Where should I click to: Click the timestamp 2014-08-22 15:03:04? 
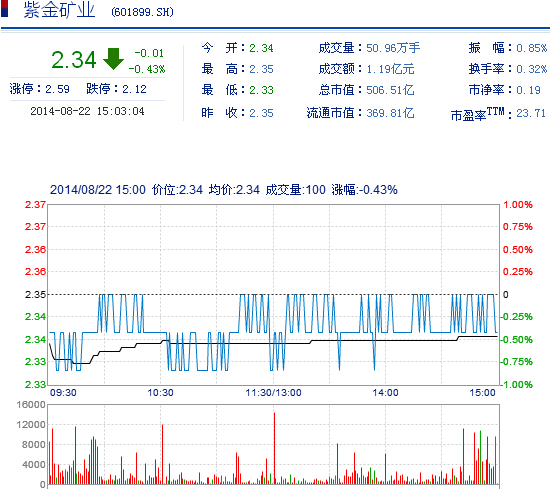87,112
